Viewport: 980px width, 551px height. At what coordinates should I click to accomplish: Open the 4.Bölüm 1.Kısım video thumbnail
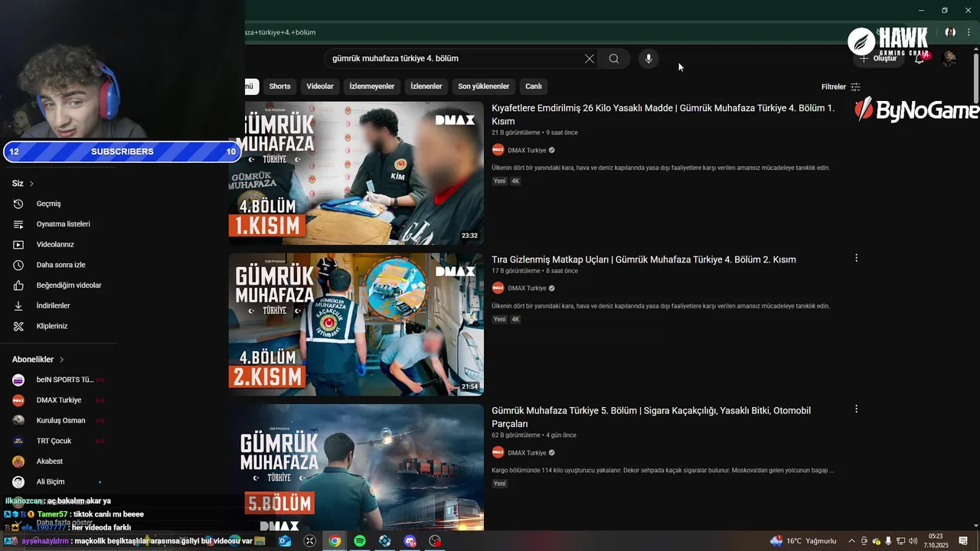[x=356, y=173]
